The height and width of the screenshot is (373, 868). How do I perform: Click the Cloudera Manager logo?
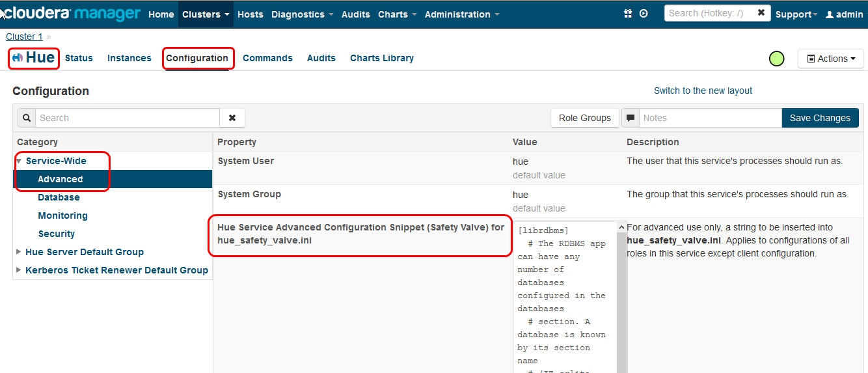[x=72, y=14]
